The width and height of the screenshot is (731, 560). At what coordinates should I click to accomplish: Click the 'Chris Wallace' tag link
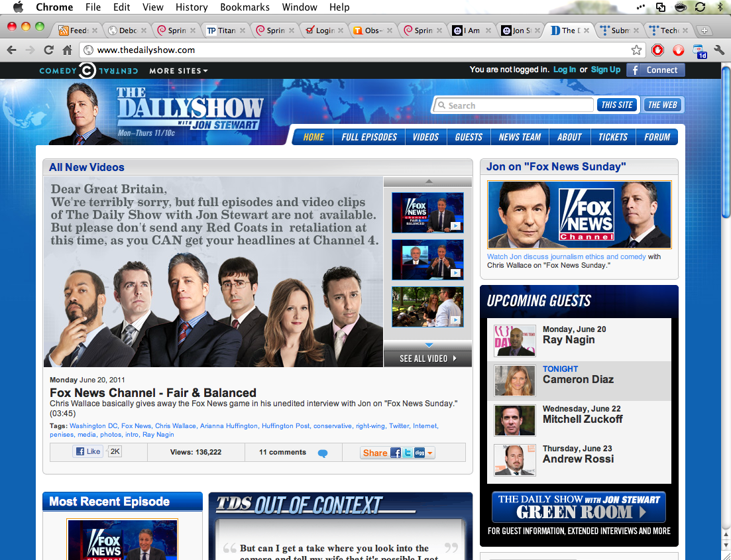click(x=175, y=425)
